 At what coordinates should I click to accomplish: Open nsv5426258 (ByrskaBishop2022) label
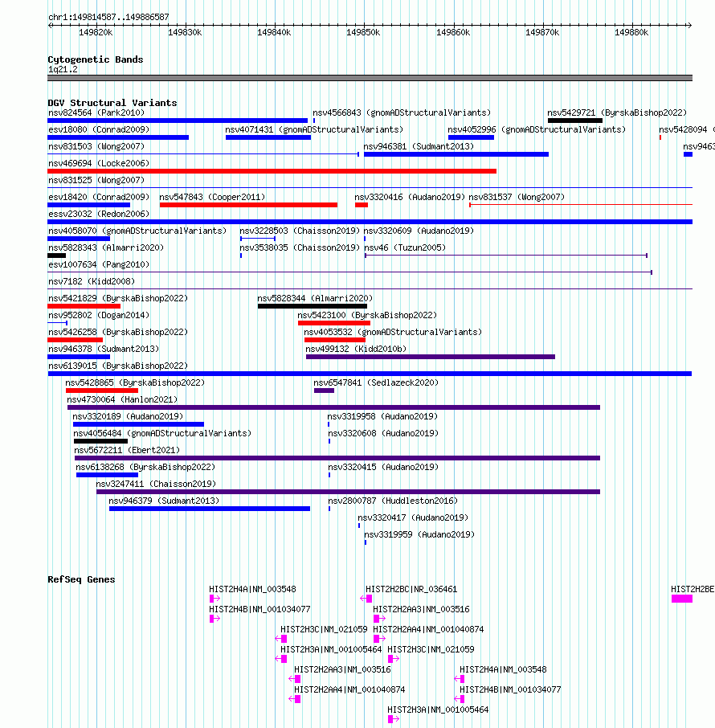(x=118, y=332)
